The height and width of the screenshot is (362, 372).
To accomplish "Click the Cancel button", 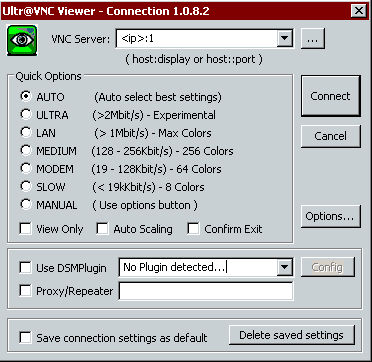I will click(x=330, y=136).
